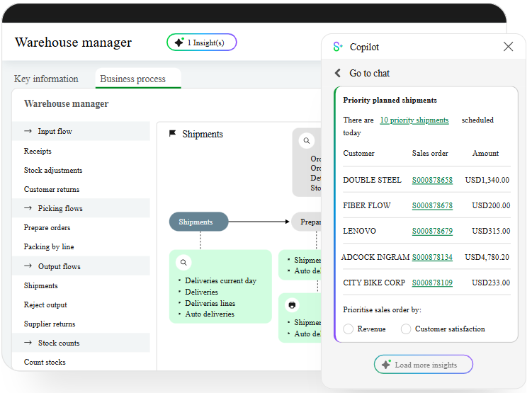Click the search icon in green deliveries card
The height and width of the screenshot is (393, 532).
coord(183,263)
